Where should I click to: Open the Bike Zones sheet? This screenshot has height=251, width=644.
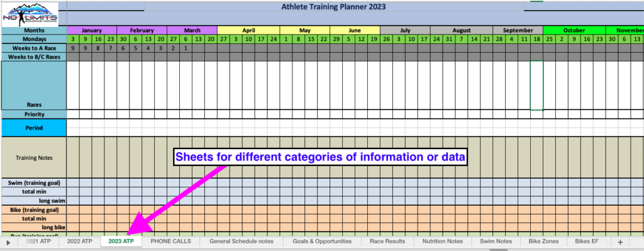[543, 241]
